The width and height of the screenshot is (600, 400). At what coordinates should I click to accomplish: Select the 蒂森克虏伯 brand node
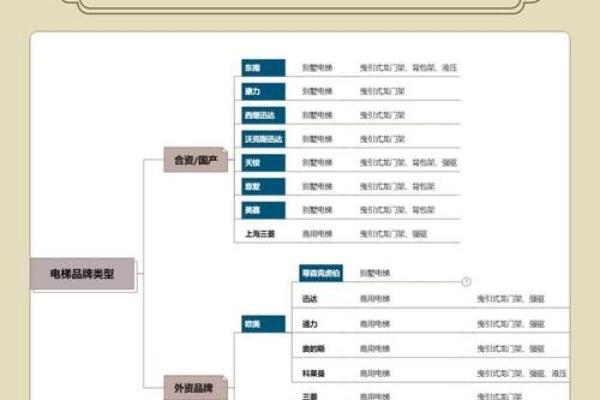click(321, 273)
